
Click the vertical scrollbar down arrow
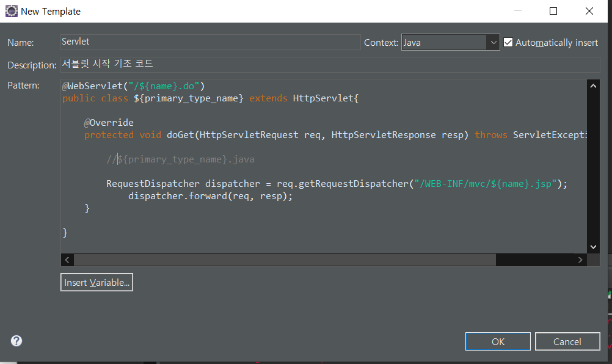click(593, 247)
